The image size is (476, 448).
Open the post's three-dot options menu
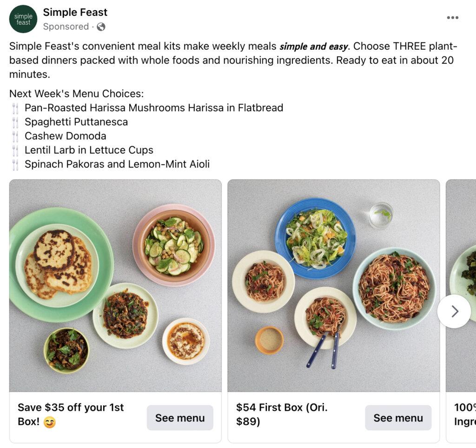click(452, 18)
